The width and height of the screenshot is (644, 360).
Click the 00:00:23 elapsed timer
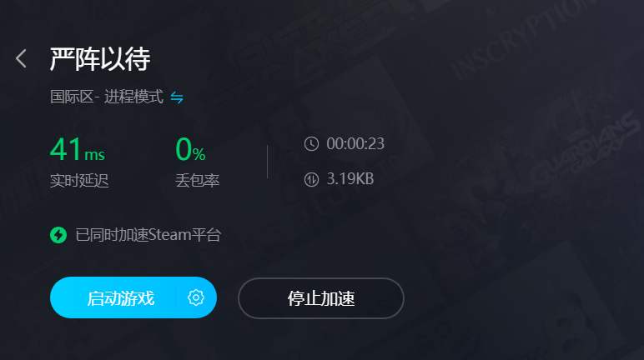pos(355,144)
